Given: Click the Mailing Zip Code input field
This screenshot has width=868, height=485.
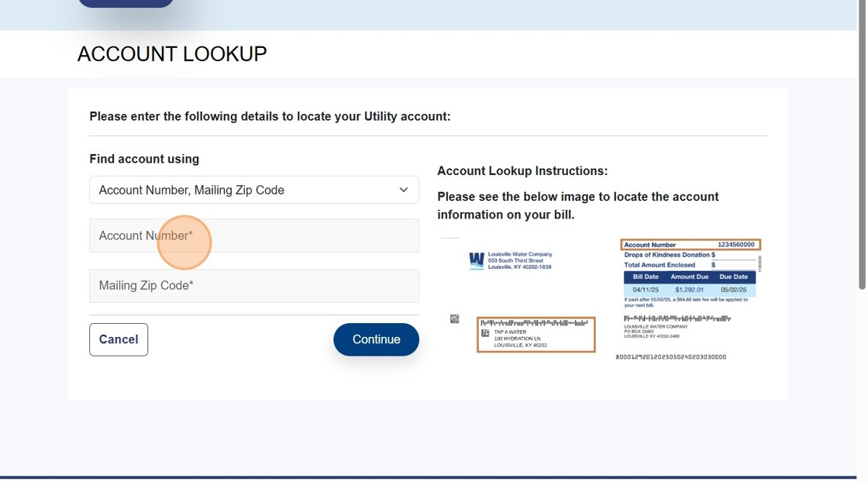Looking at the screenshot, I should coord(253,285).
